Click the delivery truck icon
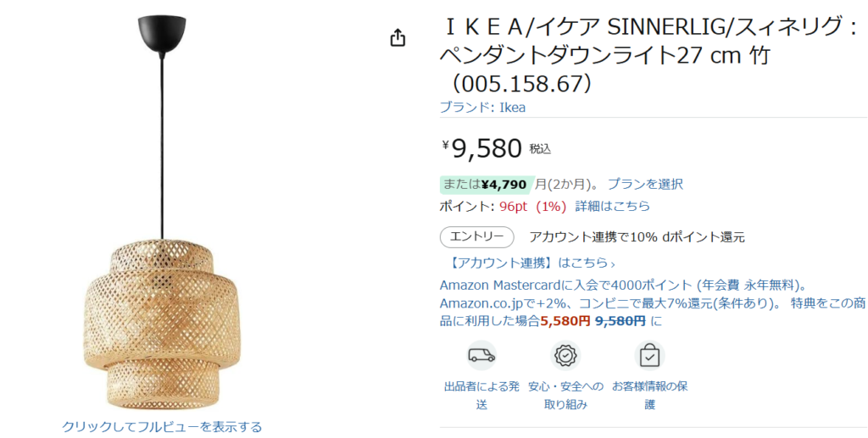Image resolution: width=868 pixels, height=438 pixels. click(481, 356)
